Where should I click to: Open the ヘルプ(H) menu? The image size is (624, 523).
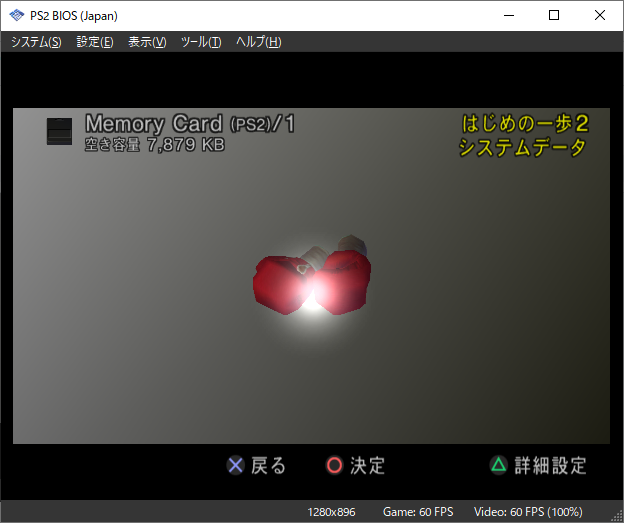(x=258, y=42)
